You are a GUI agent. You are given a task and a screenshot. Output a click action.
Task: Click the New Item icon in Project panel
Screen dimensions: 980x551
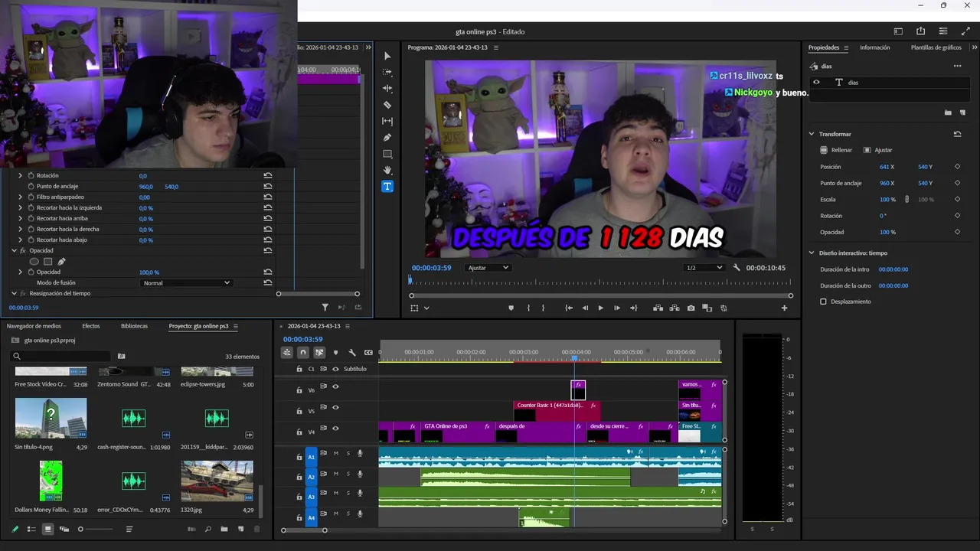point(240,529)
